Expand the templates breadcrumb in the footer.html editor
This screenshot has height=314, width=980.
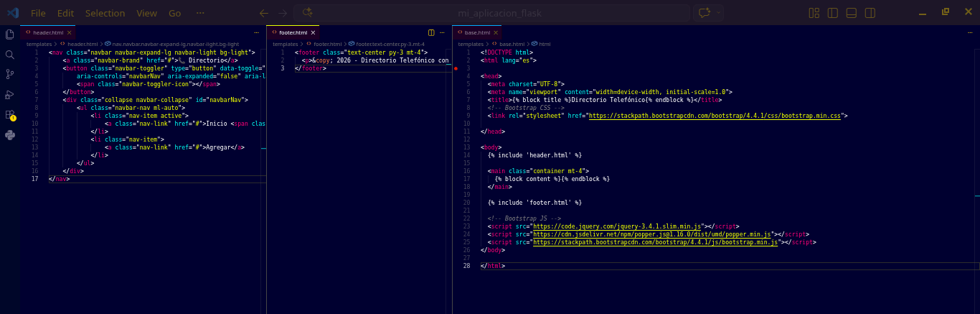(285, 45)
